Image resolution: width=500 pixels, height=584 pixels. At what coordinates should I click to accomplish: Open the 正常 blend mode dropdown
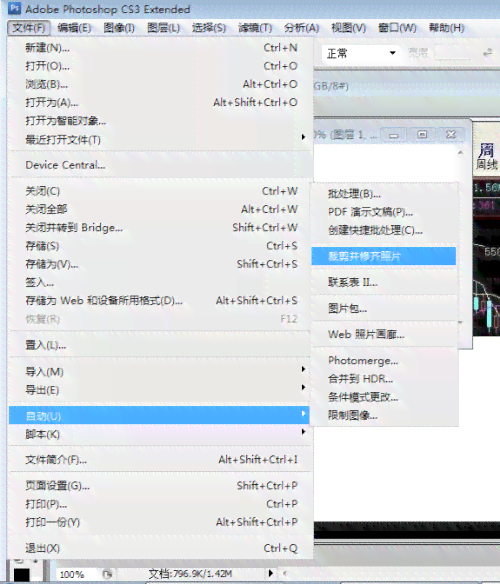(x=361, y=54)
